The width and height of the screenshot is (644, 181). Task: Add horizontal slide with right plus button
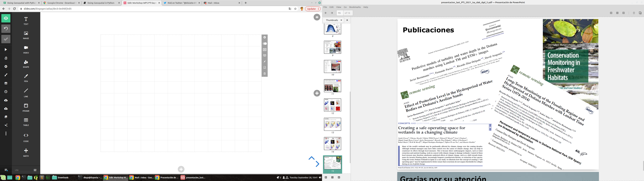click(x=317, y=93)
